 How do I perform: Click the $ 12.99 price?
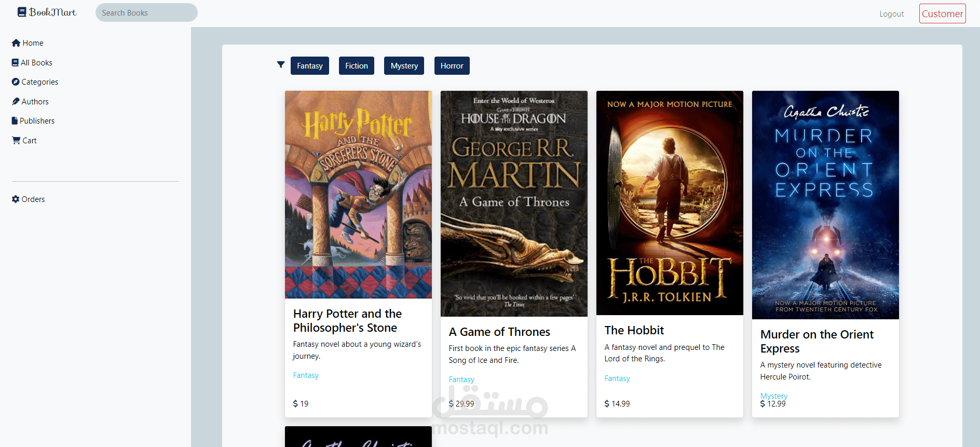click(x=773, y=403)
